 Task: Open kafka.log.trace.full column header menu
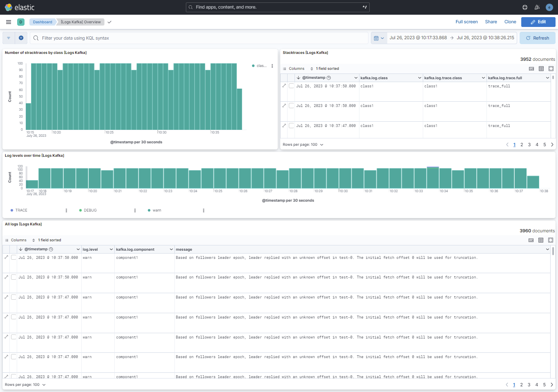547,78
